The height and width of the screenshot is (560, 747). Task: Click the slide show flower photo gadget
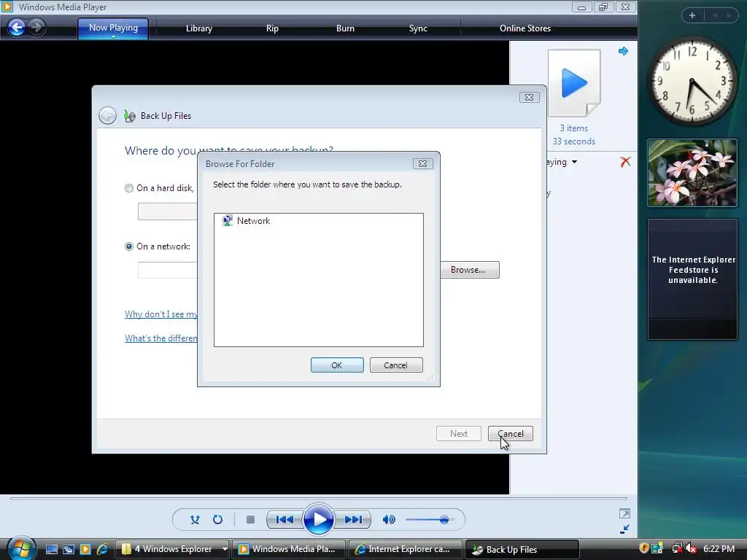692,173
